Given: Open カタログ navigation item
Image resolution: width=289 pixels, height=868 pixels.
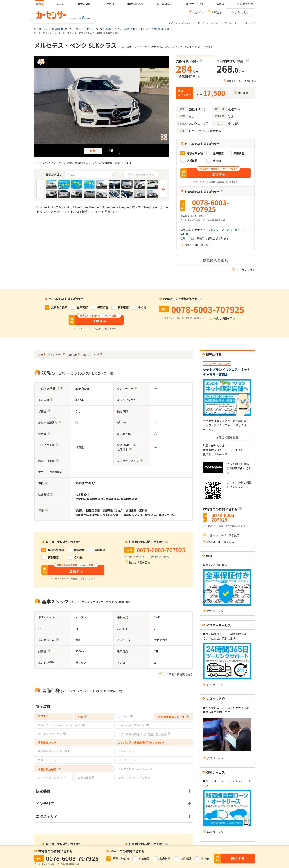Looking at the screenshot, I should point(109,4).
